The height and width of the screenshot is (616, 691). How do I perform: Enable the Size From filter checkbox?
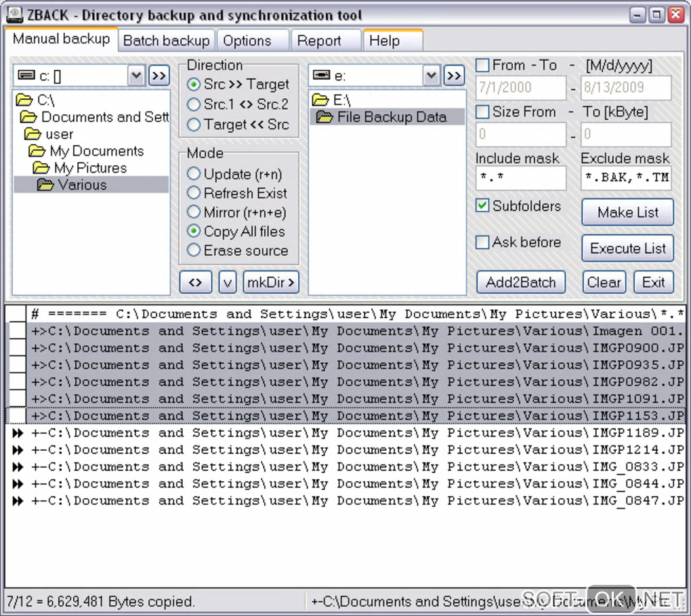(482, 112)
